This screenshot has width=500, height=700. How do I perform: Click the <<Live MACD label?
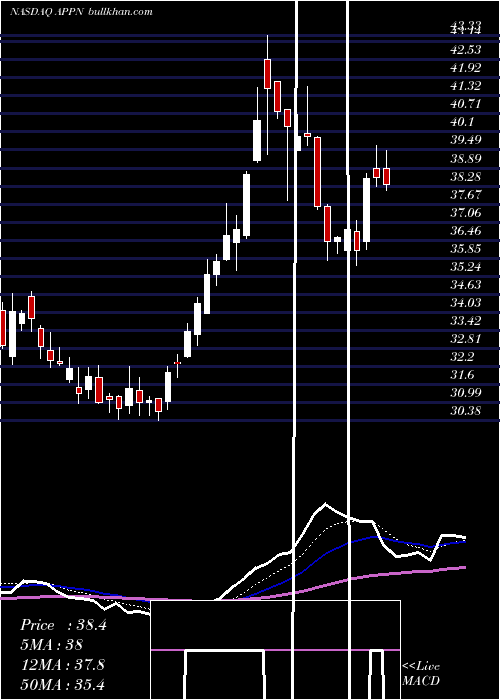(x=421, y=673)
